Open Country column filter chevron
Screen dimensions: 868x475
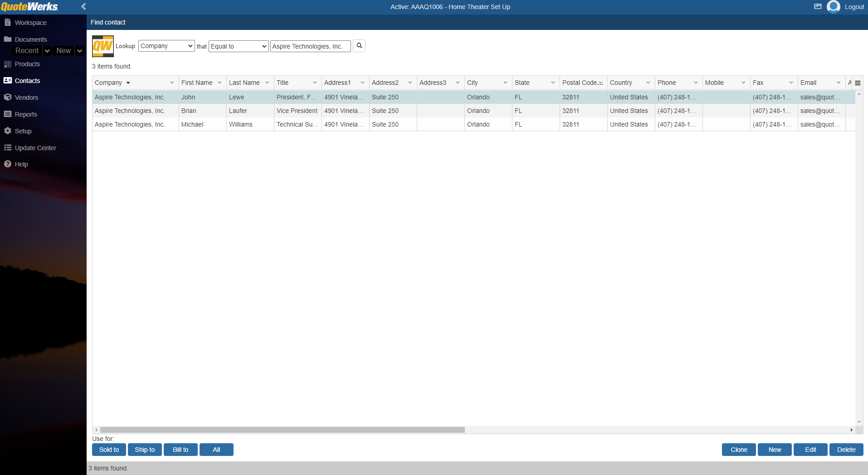[648, 83]
